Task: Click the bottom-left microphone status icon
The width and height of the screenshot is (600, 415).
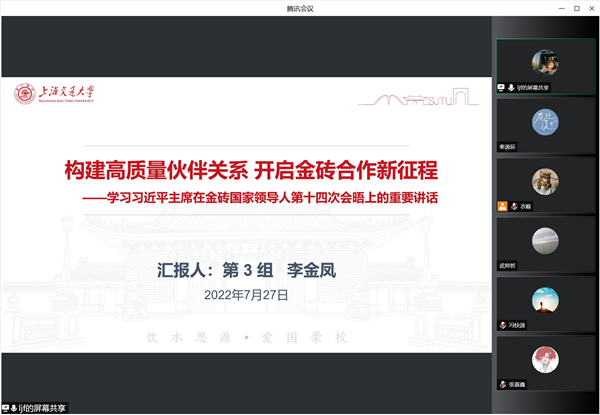Action: (15, 408)
